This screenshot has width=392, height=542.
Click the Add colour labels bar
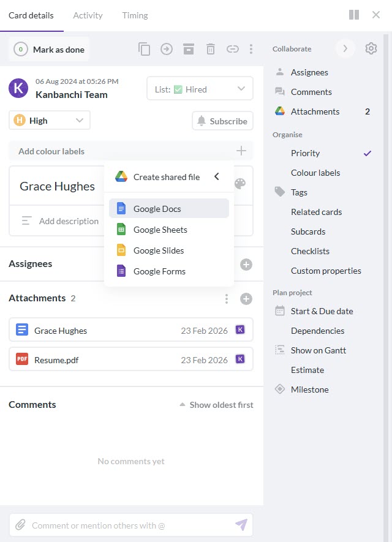click(131, 151)
